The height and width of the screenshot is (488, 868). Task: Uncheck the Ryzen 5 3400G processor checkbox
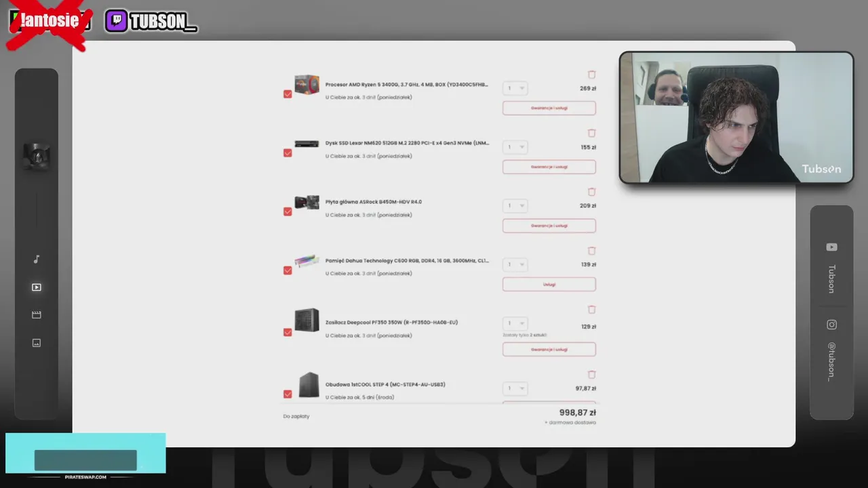click(x=288, y=94)
